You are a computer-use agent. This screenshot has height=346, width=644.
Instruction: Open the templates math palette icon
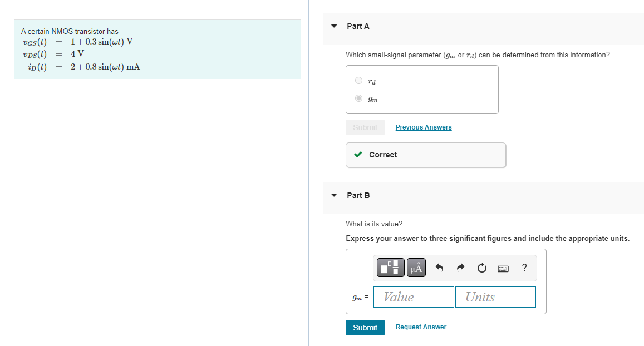391,268
